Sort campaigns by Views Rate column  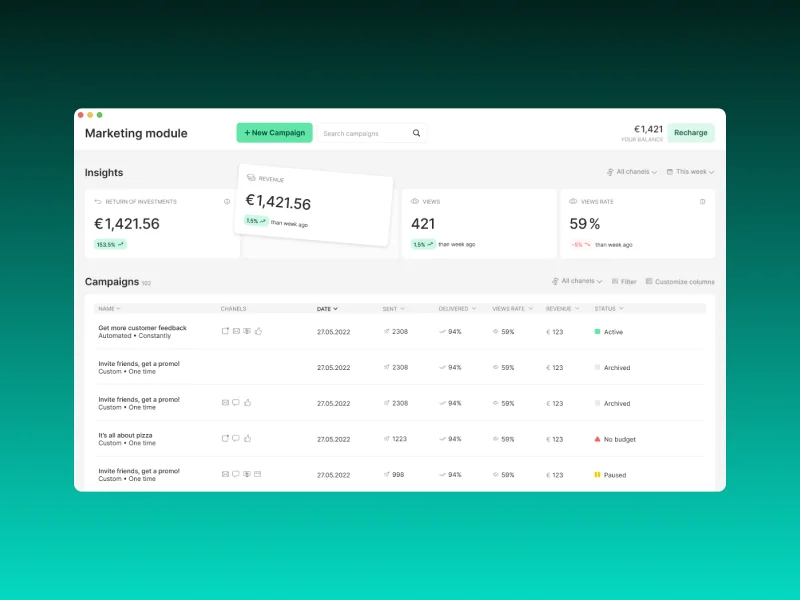pyautogui.click(x=512, y=309)
